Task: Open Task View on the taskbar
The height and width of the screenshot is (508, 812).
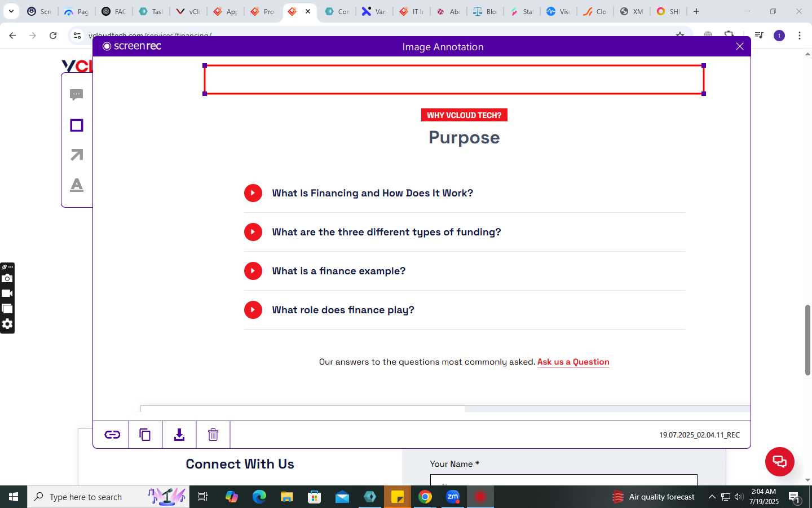Action: [203, 497]
